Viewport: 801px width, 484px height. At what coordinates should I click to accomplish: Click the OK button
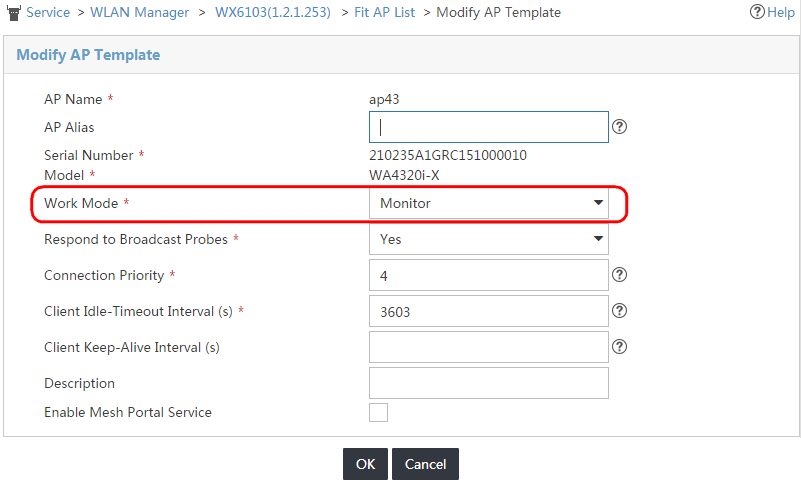tap(365, 464)
